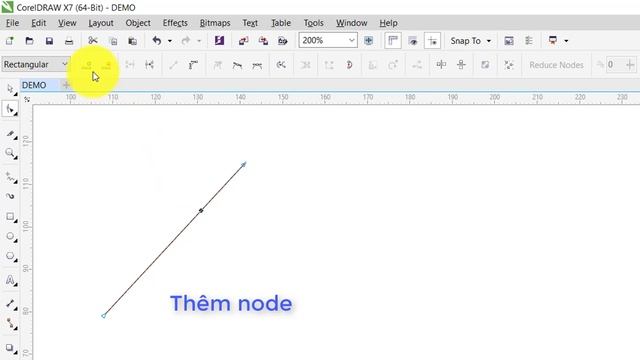Viewport: 640px width, 360px height.
Task: Click the Reverse Direction icon
Action: coord(281,65)
